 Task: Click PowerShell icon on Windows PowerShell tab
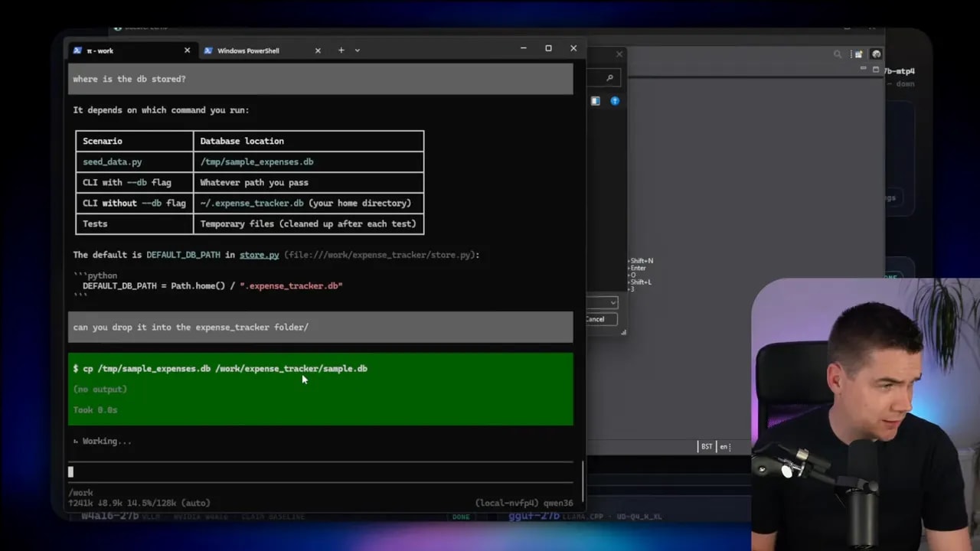pyautogui.click(x=208, y=51)
